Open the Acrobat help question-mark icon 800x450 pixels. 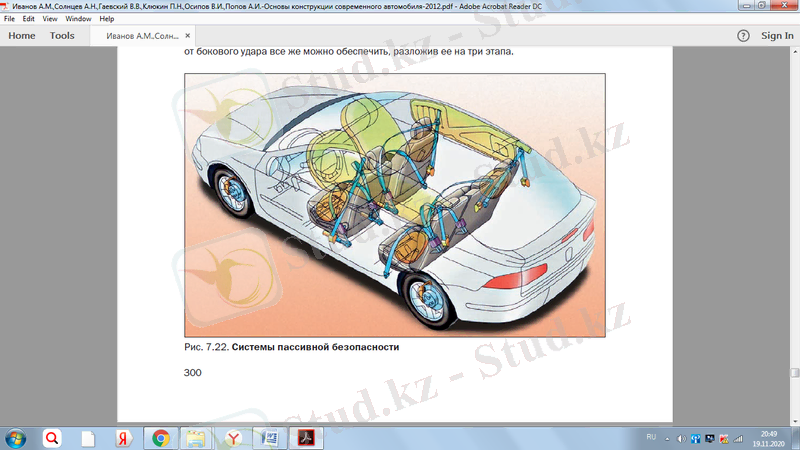[x=743, y=36]
